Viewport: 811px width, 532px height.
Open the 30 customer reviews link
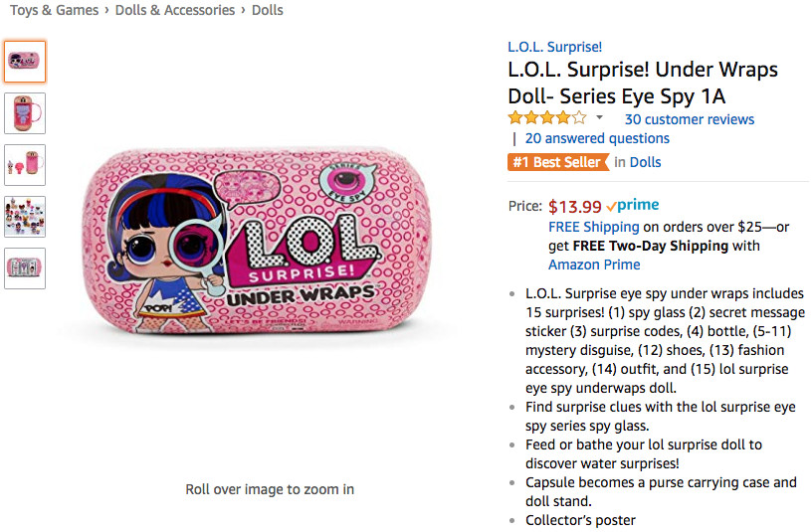point(689,119)
